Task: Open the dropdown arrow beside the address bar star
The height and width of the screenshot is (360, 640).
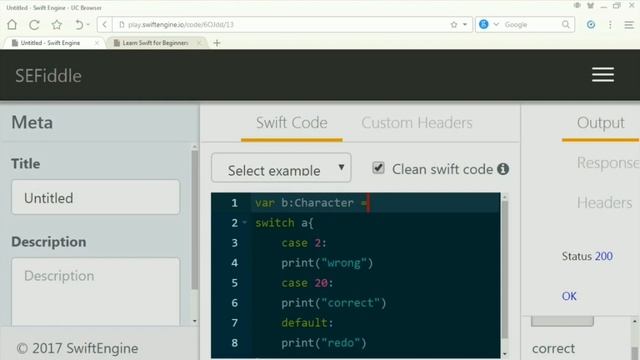Action: point(464,24)
